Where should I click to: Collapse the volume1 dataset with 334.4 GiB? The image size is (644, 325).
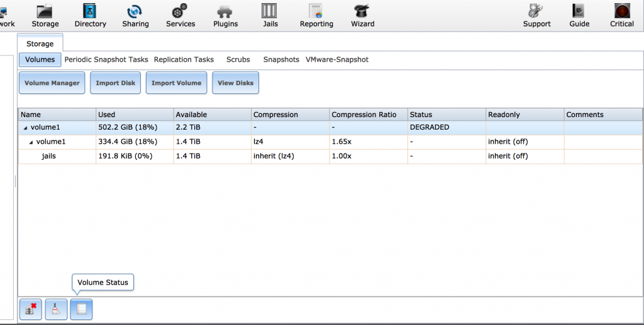(x=31, y=142)
